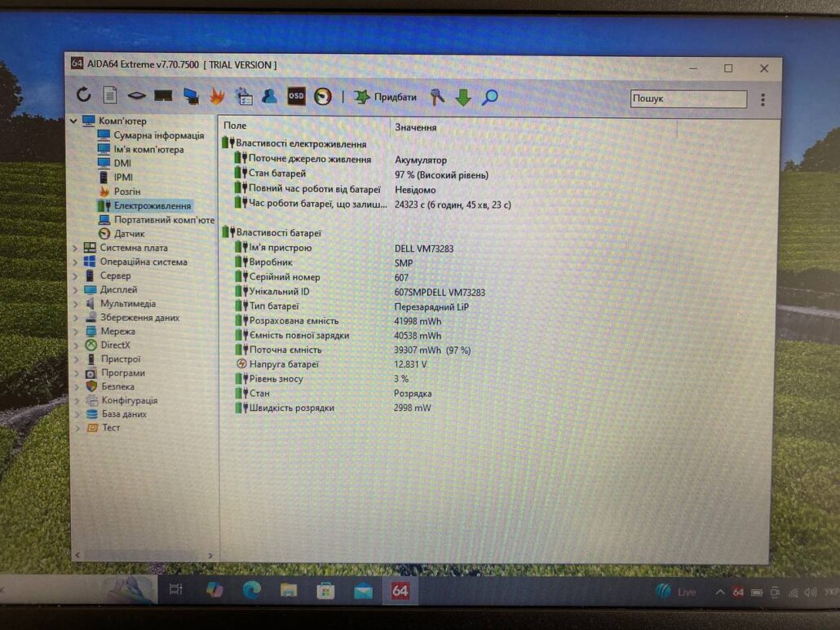Select Пристрої in the tree

click(121, 359)
